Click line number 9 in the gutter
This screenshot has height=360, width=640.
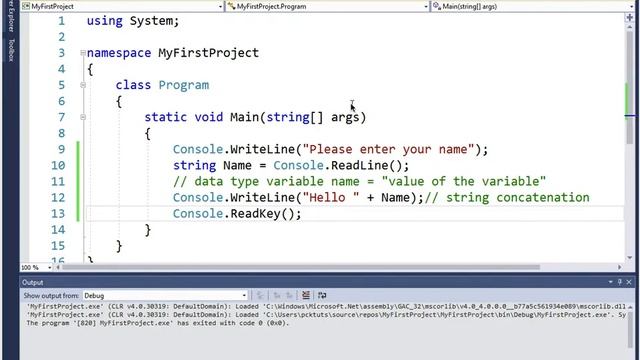(x=61, y=149)
